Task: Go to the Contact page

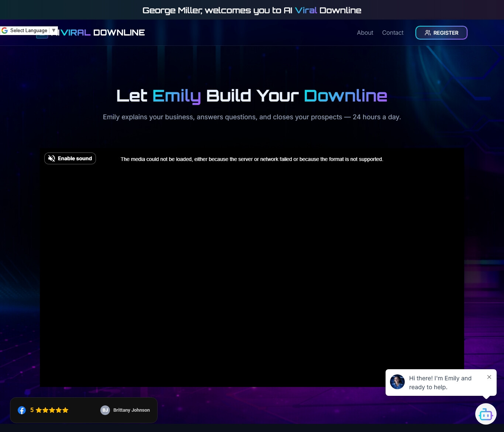Action: tap(393, 33)
